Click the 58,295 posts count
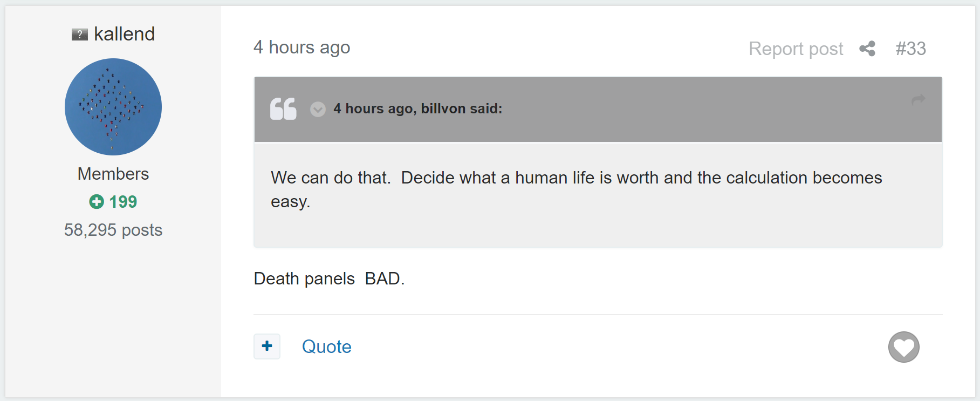The width and height of the screenshot is (980, 401). click(113, 230)
